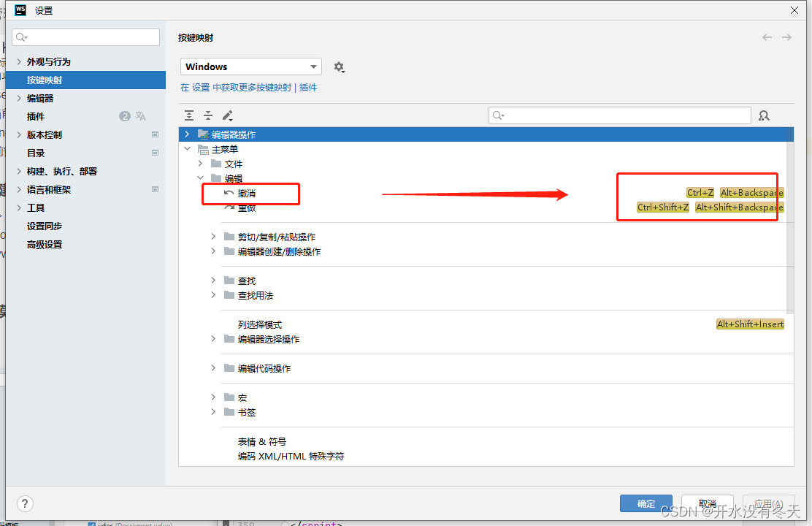The height and width of the screenshot is (526, 812).
Task: Focus the settings sidebar search field
Action: [86, 37]
